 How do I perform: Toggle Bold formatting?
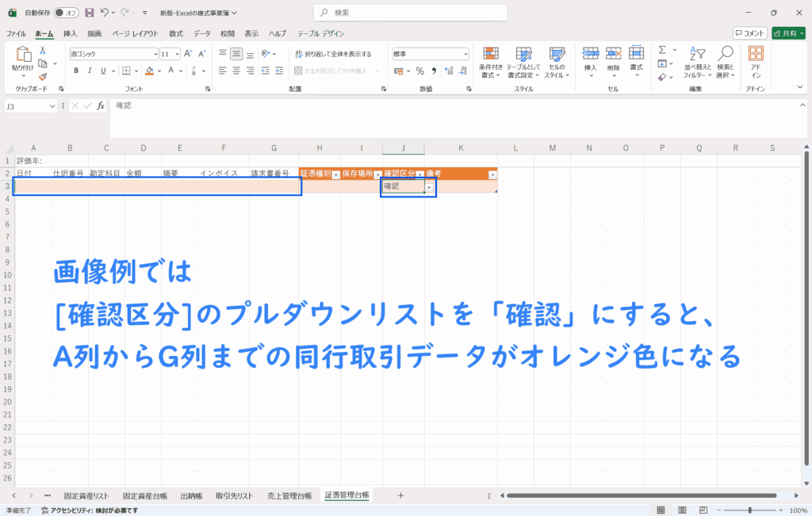(77, 70)
